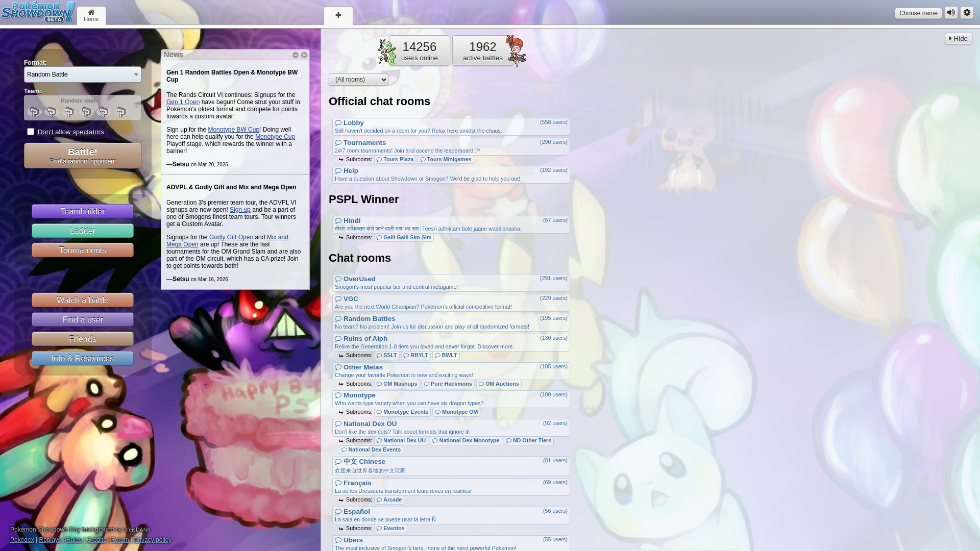
Task: Join the 中文 Chinese room
Action: tap(451, 466)
